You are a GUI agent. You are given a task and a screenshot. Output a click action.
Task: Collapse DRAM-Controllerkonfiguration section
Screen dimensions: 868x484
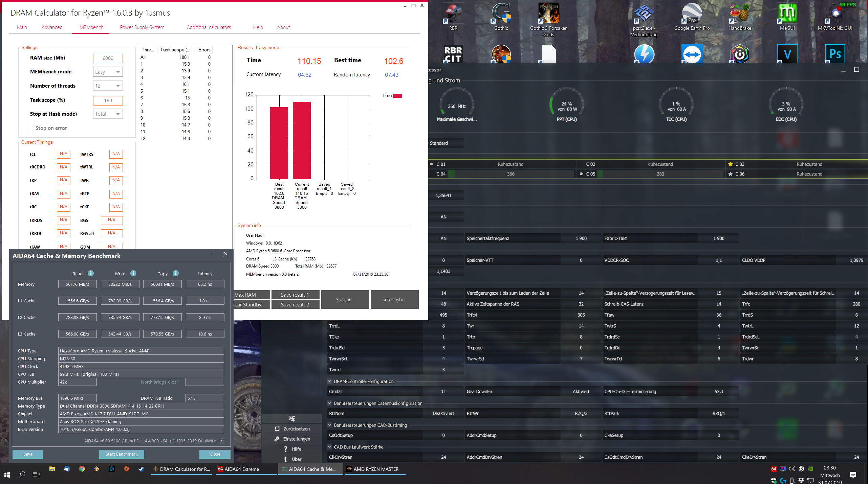coord(329,381)
